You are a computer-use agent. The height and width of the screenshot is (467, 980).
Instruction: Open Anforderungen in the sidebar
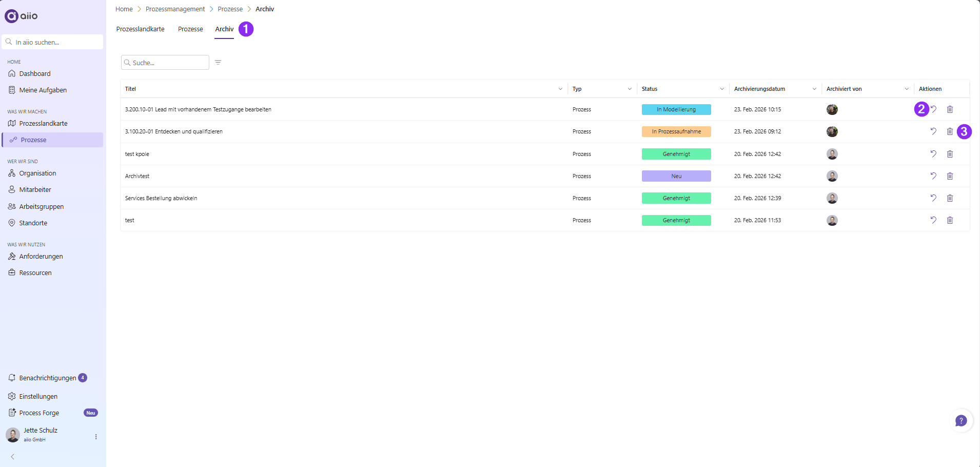(x=41, y=257)
